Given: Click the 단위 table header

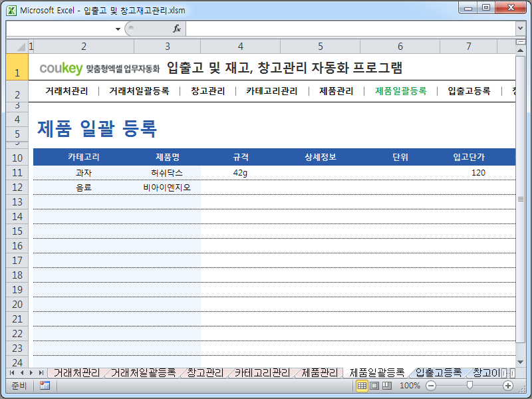Looking at the screenshot, I should click(400, 157).
